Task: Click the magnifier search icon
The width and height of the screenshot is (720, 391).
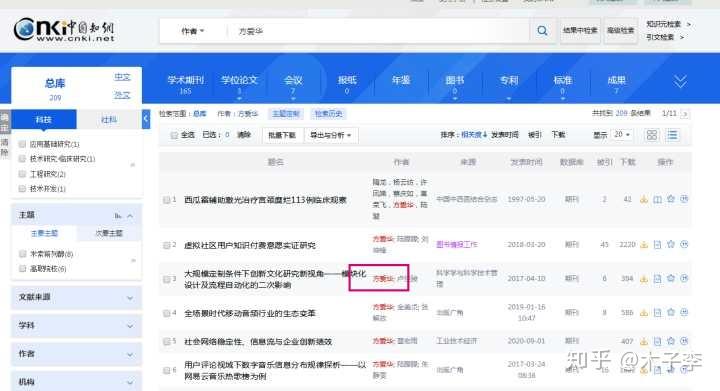Action: coord(542,31)
